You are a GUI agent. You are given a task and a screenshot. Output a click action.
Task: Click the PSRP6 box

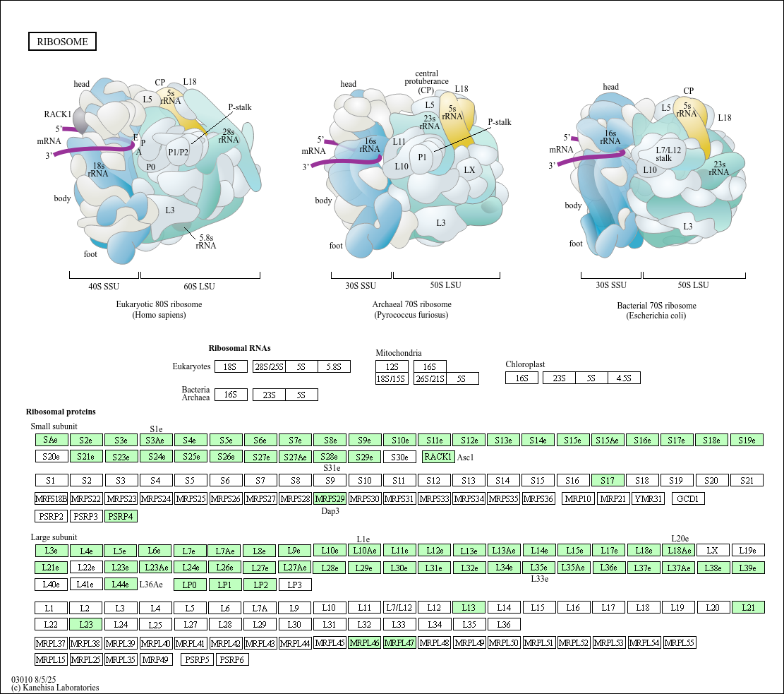point(232,659)
